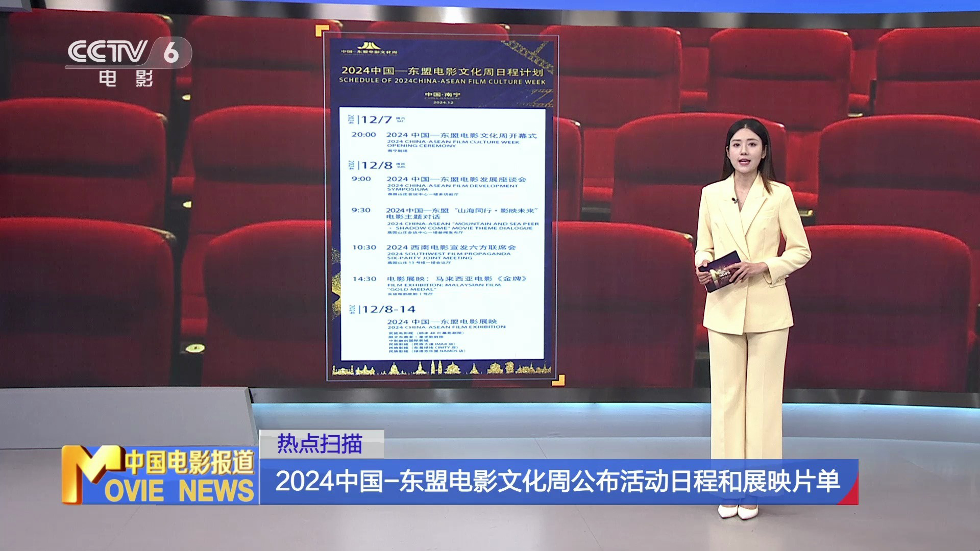Viewport: 980px width, 551px height.
Task: Click the poster title 2024中国—东盟电影文化周日程计划
Action: click(442, 71)
